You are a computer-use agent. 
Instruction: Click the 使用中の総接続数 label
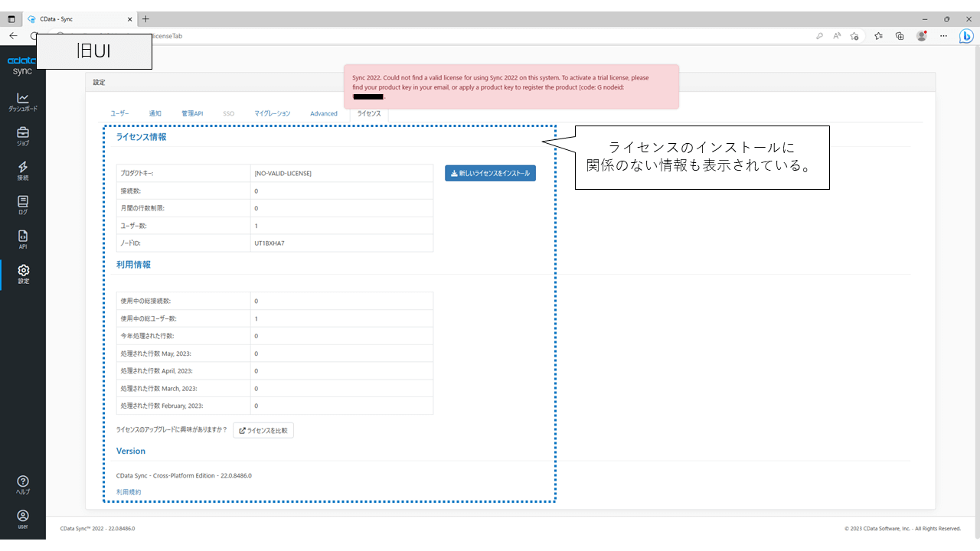click(x=145, y=301)
